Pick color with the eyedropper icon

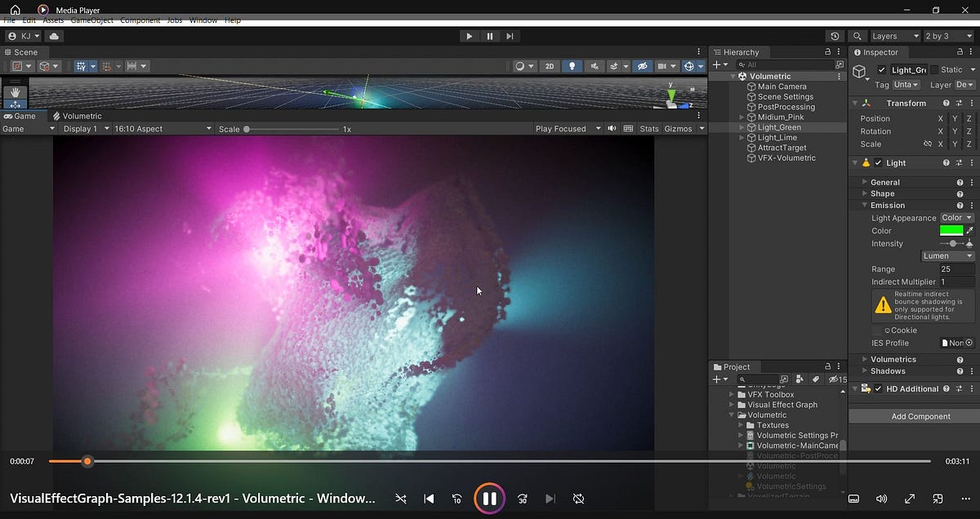click(x=970, y=231)
